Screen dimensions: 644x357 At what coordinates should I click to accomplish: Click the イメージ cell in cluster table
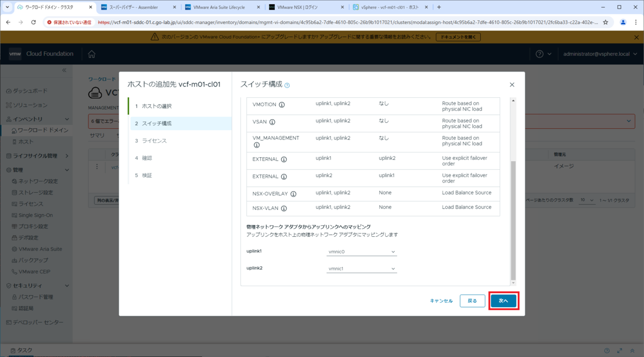point(564,166)
